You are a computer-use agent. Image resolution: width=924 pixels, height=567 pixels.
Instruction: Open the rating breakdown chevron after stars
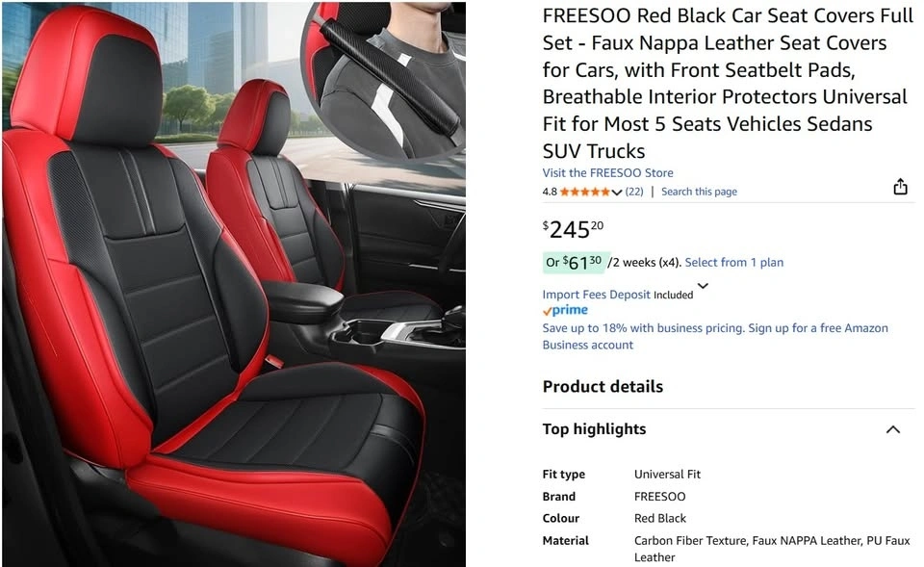pyautogui.click(x=617, y=193)
